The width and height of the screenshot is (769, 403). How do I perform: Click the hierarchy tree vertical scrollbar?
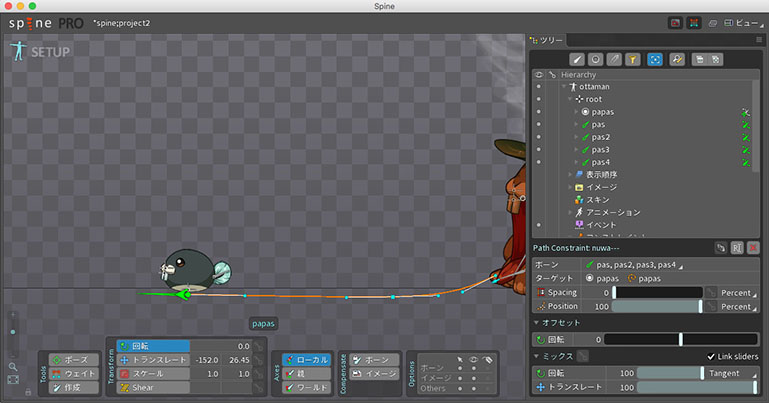(756, 125)
